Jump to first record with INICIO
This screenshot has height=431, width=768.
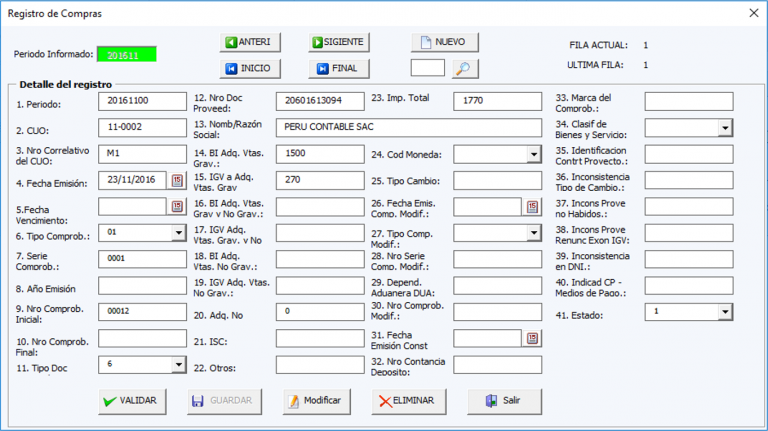251,69
